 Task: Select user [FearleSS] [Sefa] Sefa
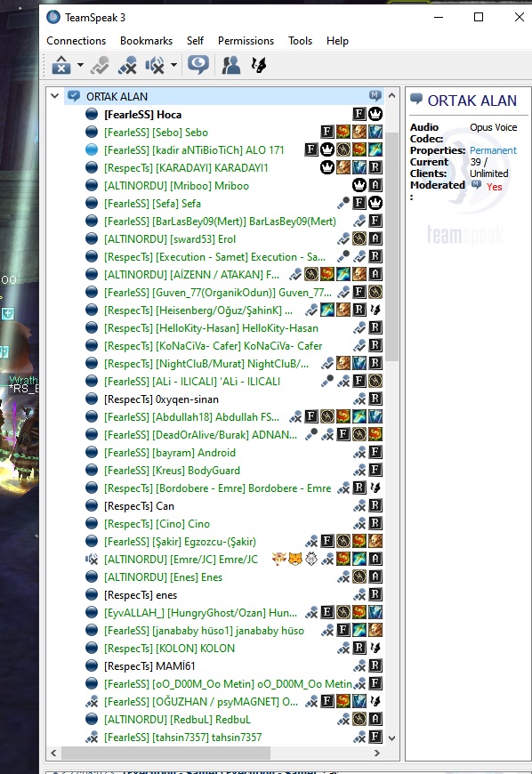click(x=152, y=204)
